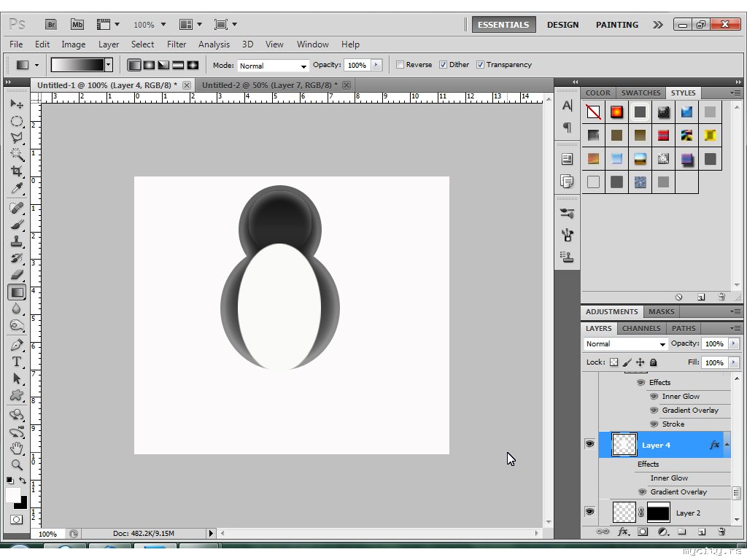Open the layer blend mode dropdown
The width and height of the screenshot is (747, 560).
(x=626, y=343)
